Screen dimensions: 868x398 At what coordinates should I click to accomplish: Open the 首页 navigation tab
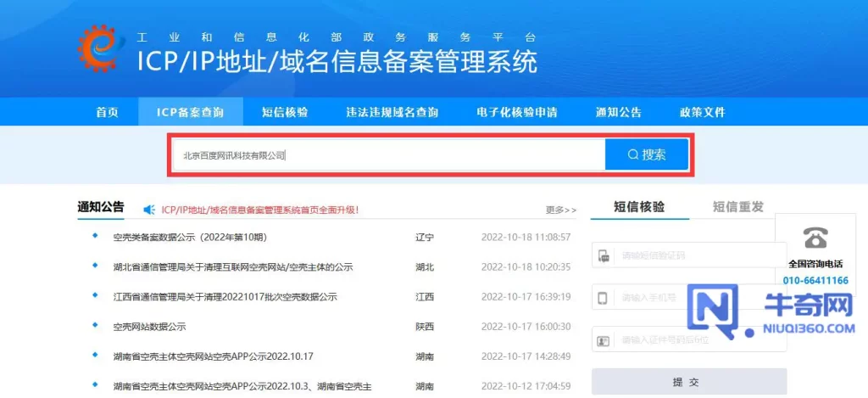[108, 113]
